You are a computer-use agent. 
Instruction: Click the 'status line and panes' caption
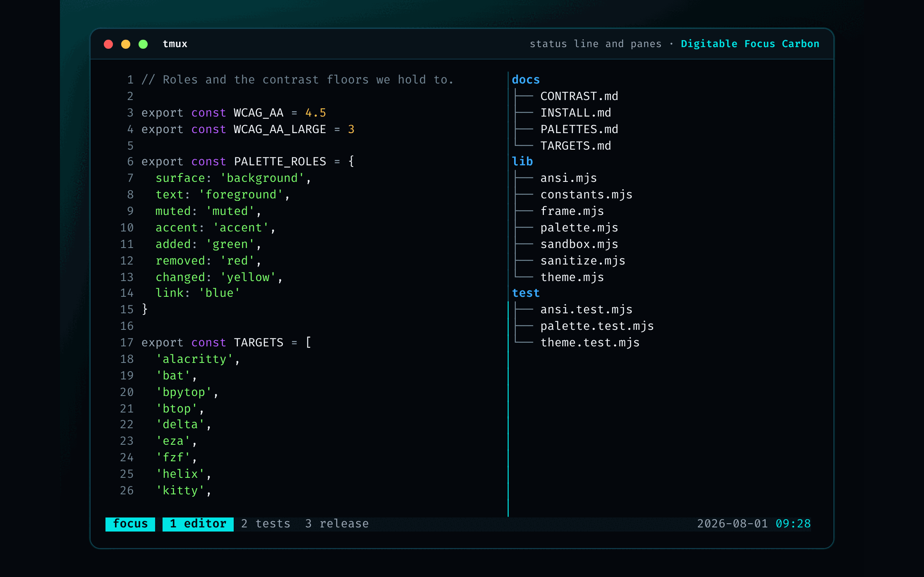tap(596, 44)
